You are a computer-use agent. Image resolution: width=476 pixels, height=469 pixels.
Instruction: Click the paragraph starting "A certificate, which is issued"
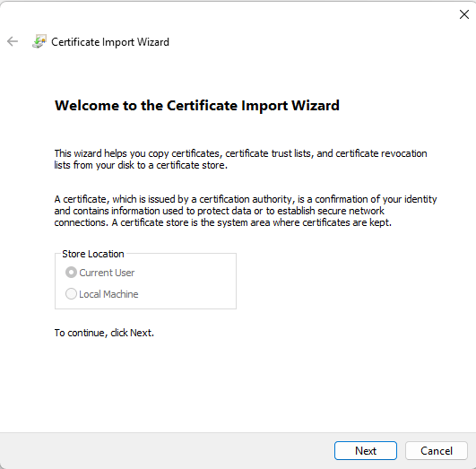(246, 211)
